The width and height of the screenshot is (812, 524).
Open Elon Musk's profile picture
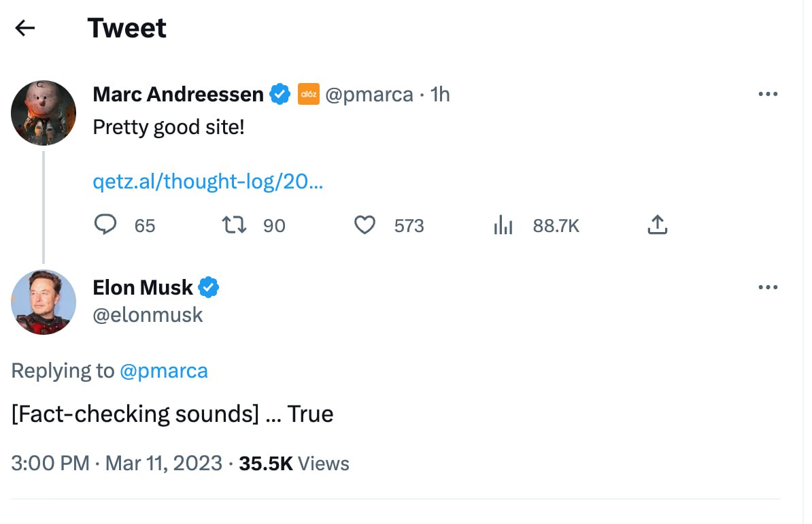tap(44, 302)
